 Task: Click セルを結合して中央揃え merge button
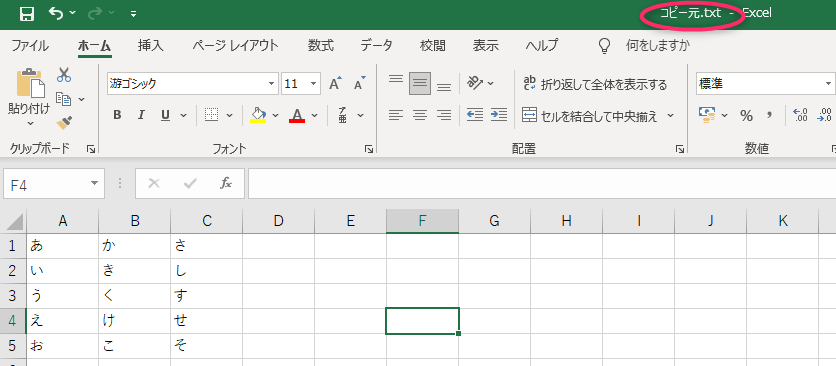[x=590, y=115]
